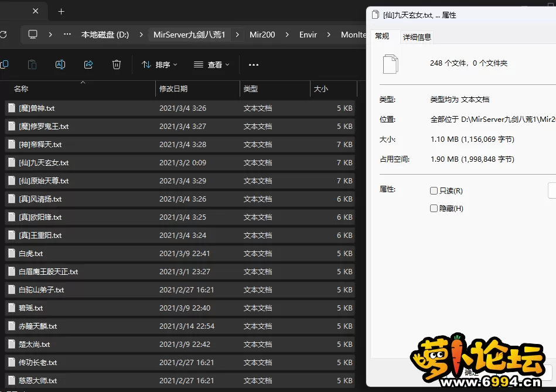Image resolution: width=556 pixels, height=392 pixels.
Task: Click file icon of 碧瑶.txt
Action: (12, 308)
